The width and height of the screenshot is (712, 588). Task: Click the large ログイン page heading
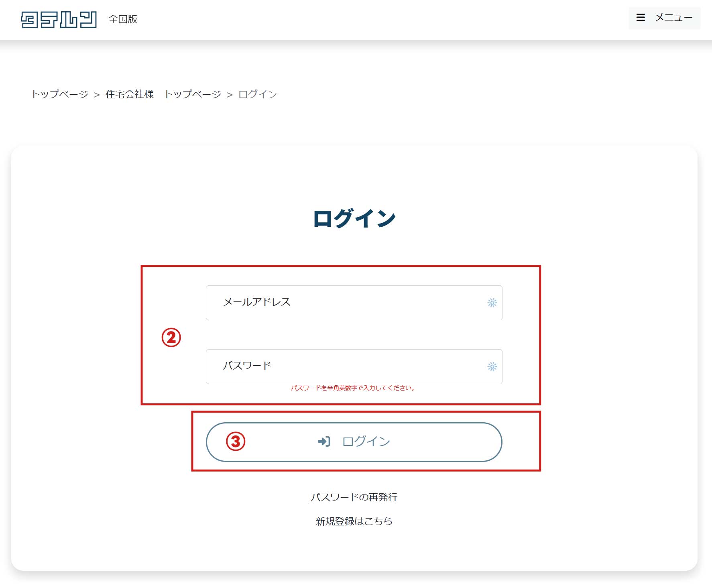(354, 219)
